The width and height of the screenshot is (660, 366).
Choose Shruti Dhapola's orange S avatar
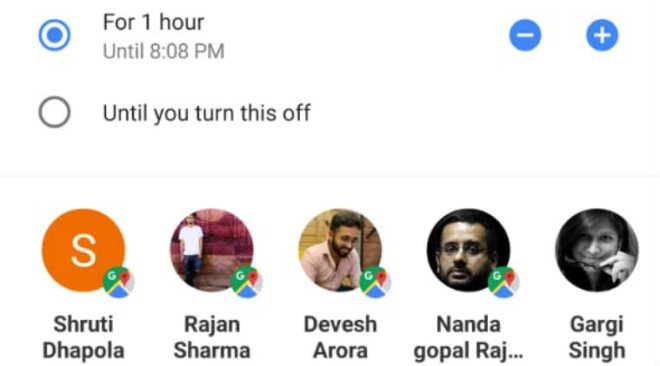click(83, 250)
